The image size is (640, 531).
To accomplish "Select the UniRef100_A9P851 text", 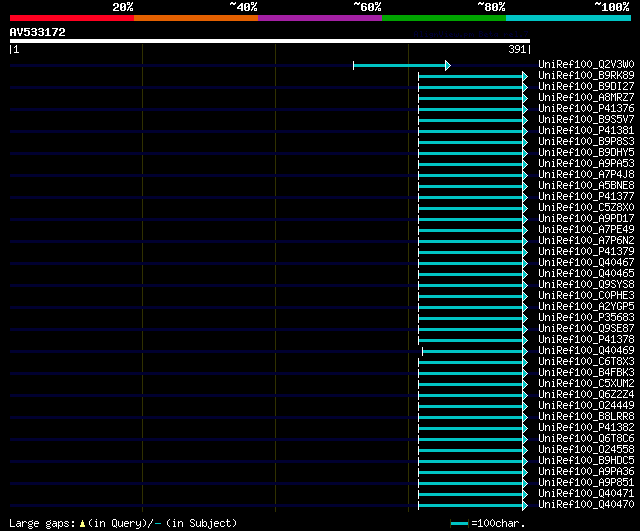I will pos(586,483).
